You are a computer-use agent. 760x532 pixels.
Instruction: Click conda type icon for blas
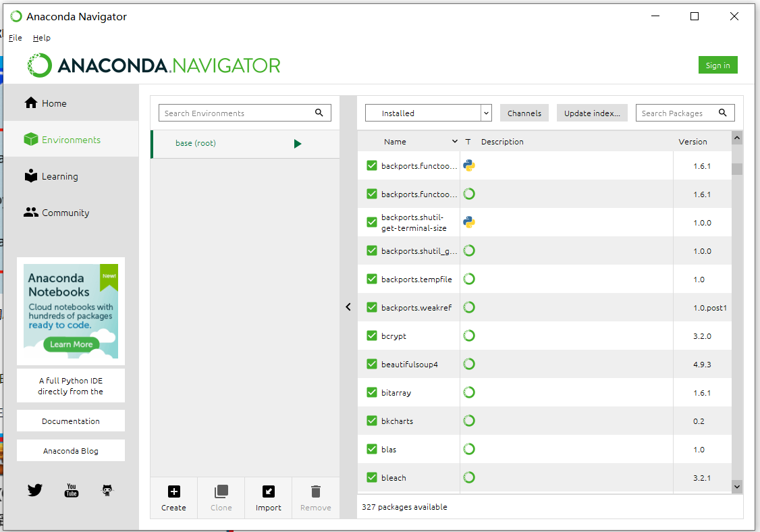point(468,449)
